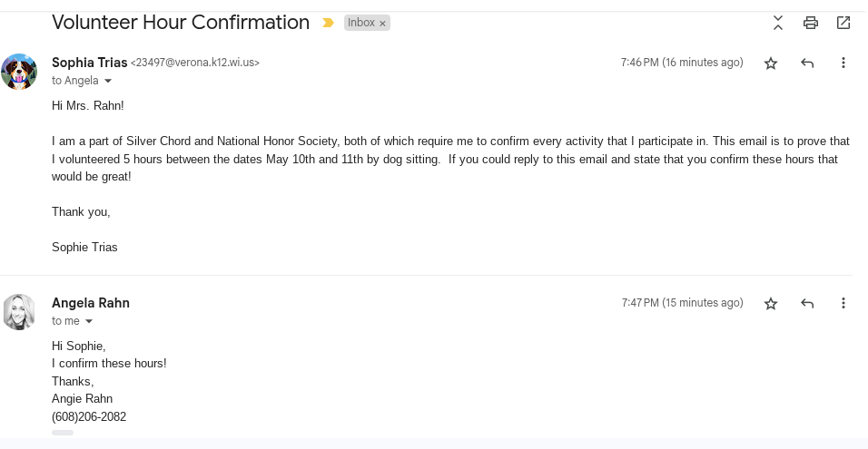The width and height of the screenshot is (868, 449).
Task: Show details for 'to Angela' recipients
Action: (x=109, y=81)
